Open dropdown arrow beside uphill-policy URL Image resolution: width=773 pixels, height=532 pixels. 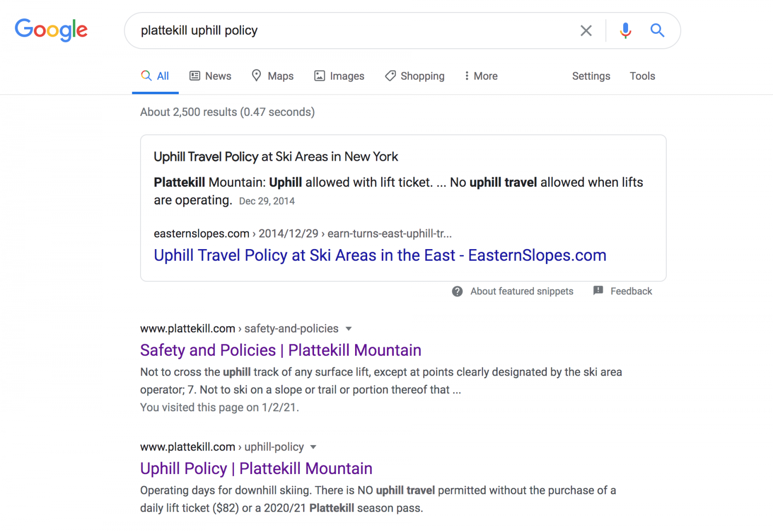coord(313,447)
